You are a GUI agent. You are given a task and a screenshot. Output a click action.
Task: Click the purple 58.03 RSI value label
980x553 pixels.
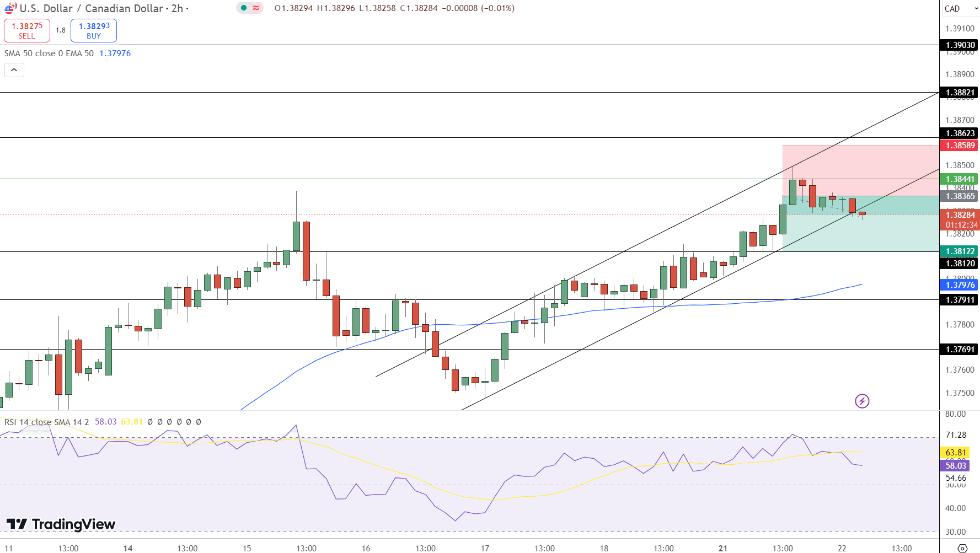[x=956, y=466]
